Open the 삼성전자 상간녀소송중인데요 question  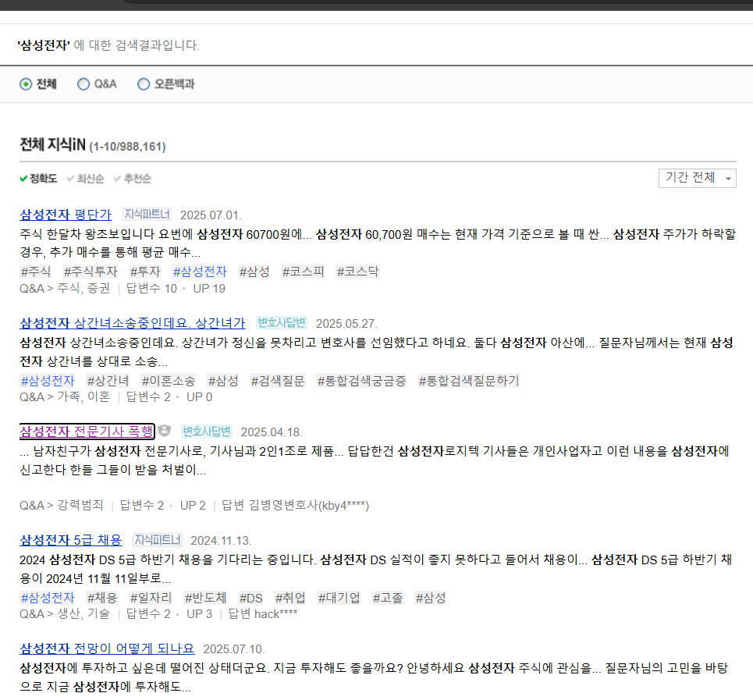point(133,322)
